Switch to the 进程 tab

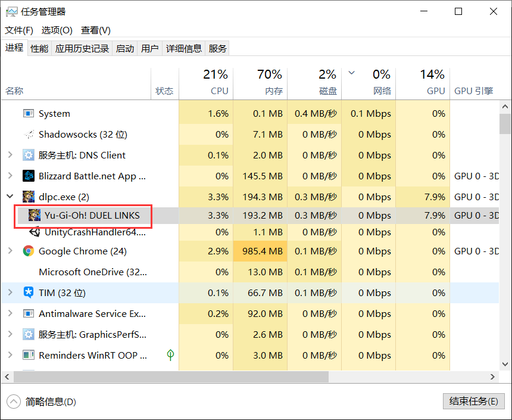point(14,48)
